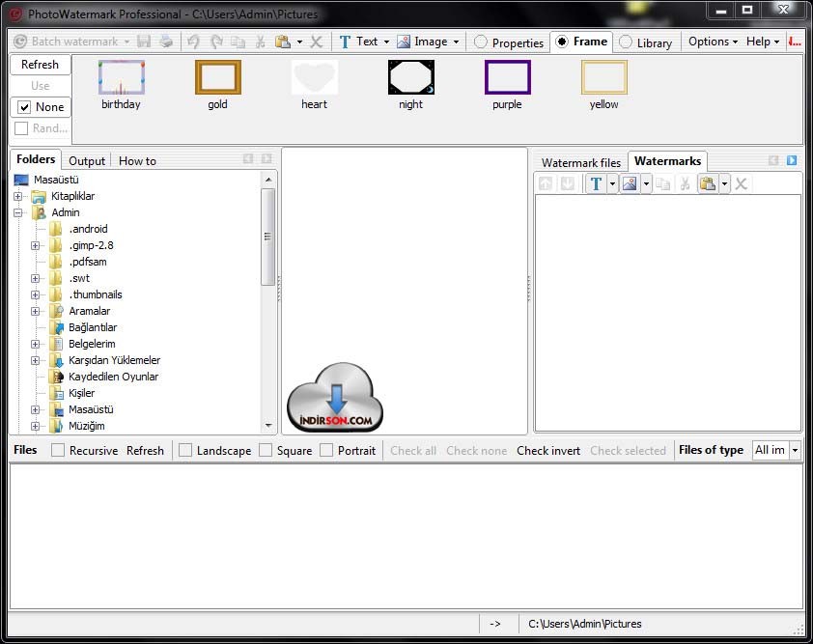This screenshot has width=813, height=644.
Task: Add an image watermark with the Watermarks panel picture icon
Action: click(630, 183)
